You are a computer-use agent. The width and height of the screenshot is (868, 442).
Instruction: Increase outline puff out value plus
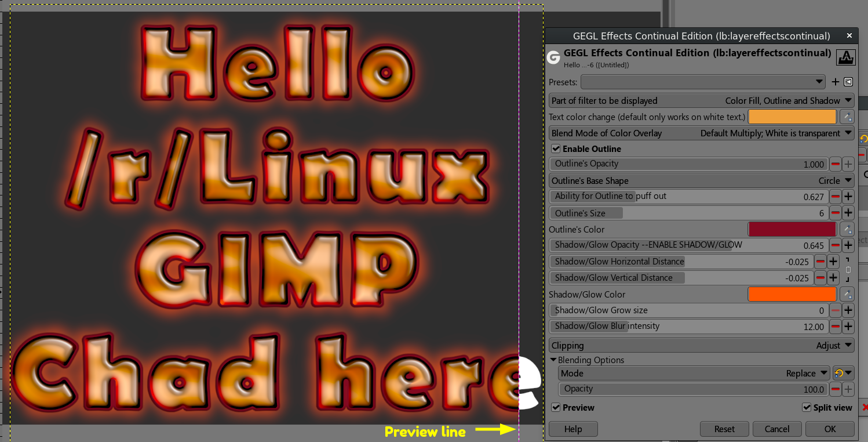pyautogui.click(x=848, y=197)
